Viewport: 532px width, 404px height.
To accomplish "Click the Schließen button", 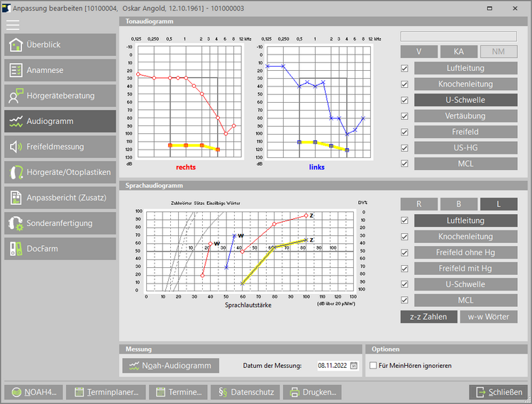I will coord(498,392).
